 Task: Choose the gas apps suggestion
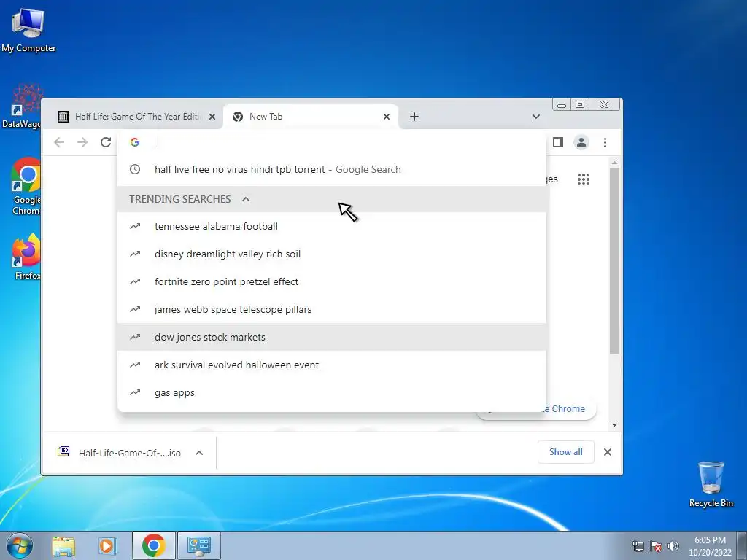pos(332,392)
